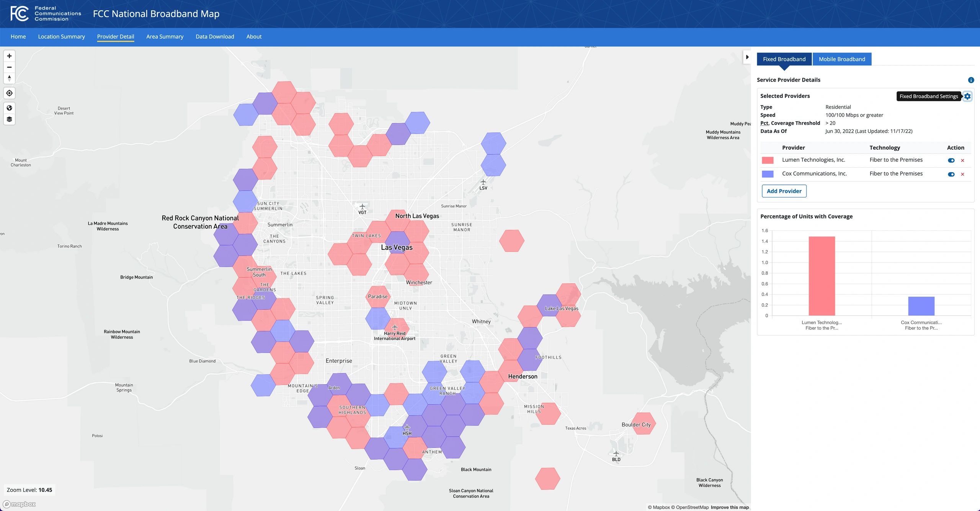The height and width of the screenshot is (511, 980).
Task: Click the Cox bar in coverage chart
Action: point(921,306)
